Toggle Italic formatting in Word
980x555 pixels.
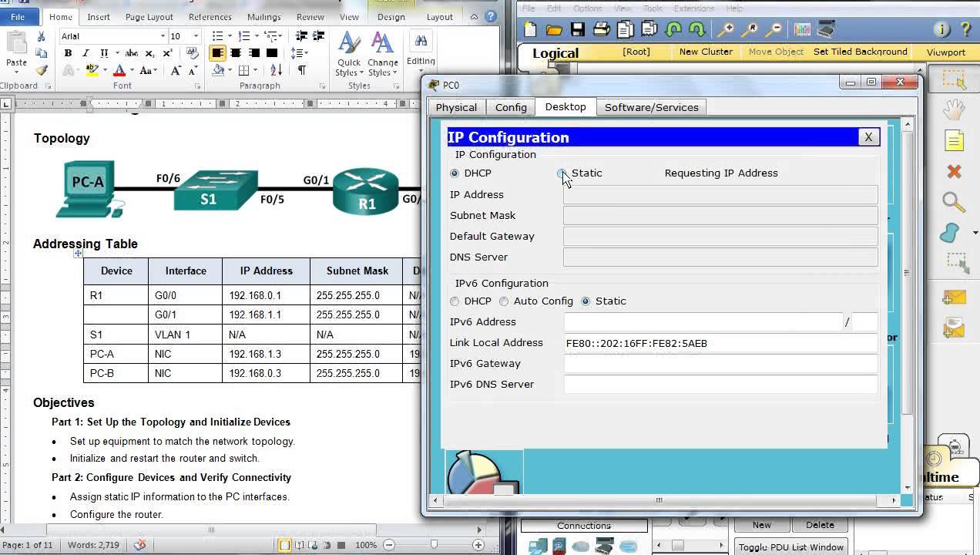click(x=86, y=53)
